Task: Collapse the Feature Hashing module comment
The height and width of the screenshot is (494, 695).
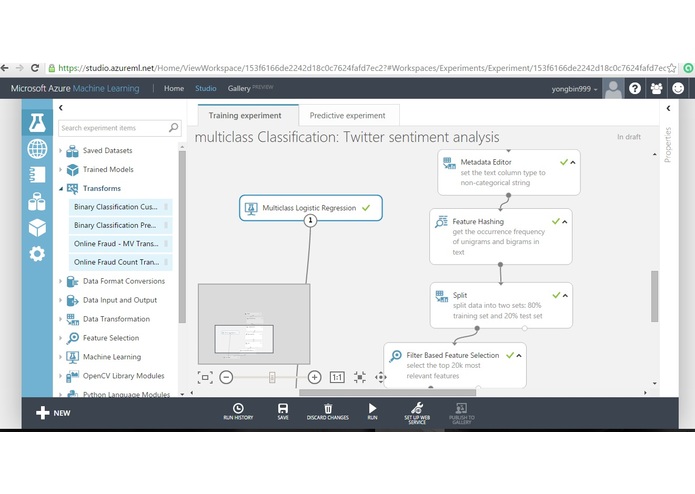Action: tap(565, 222)
